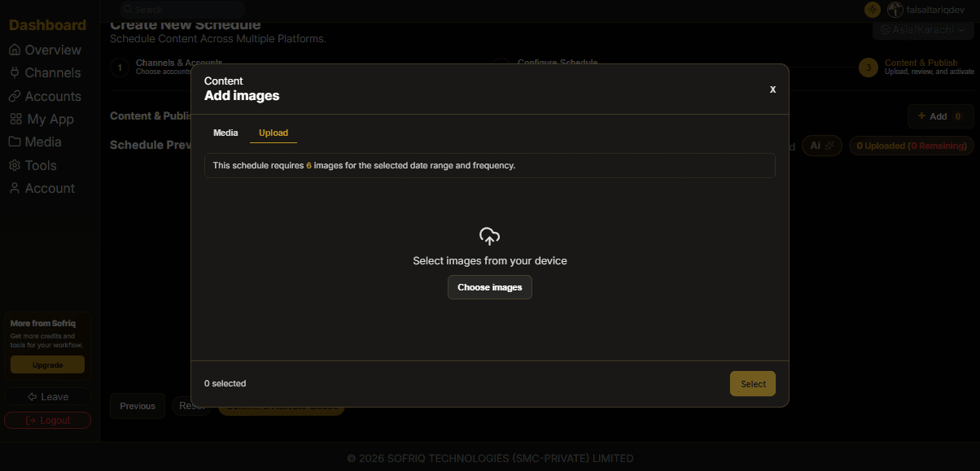This screenshot has height=471, width=980.
Task: Click the Media folder icon
Action: coord(15,142)
